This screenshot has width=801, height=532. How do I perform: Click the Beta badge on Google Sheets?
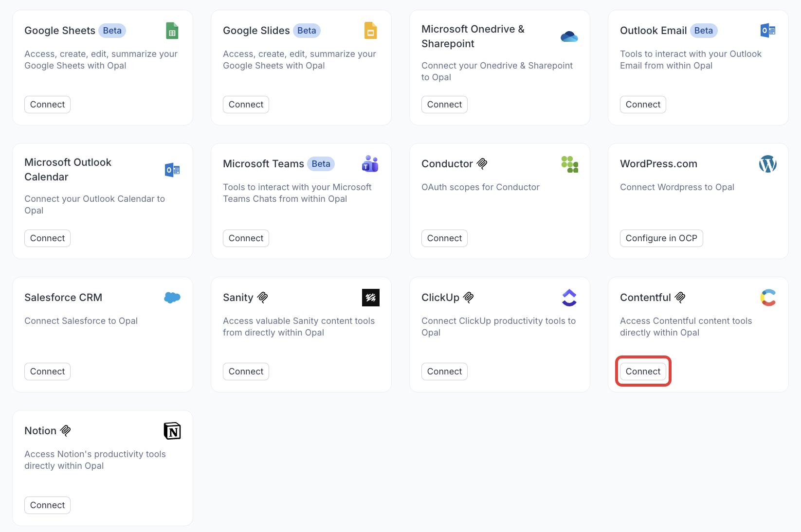[112, 31]
